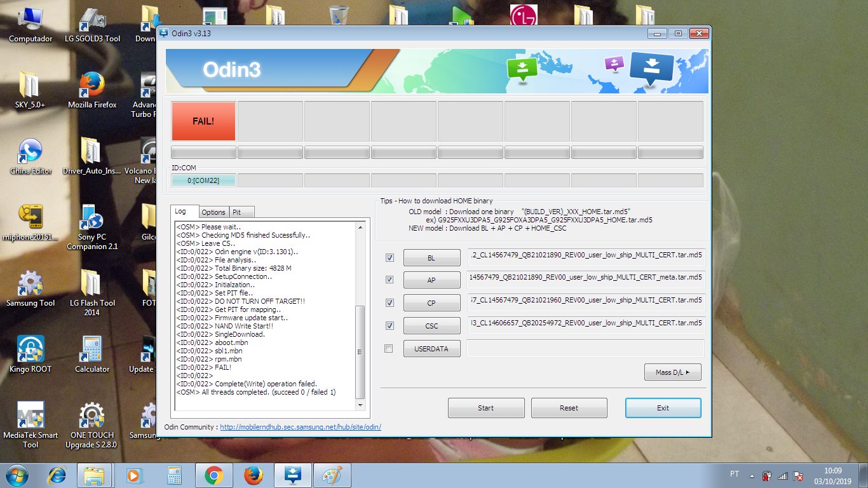Uncheck the CP checkbox
The image size is (868, 488).
click(x=390, y=302)
